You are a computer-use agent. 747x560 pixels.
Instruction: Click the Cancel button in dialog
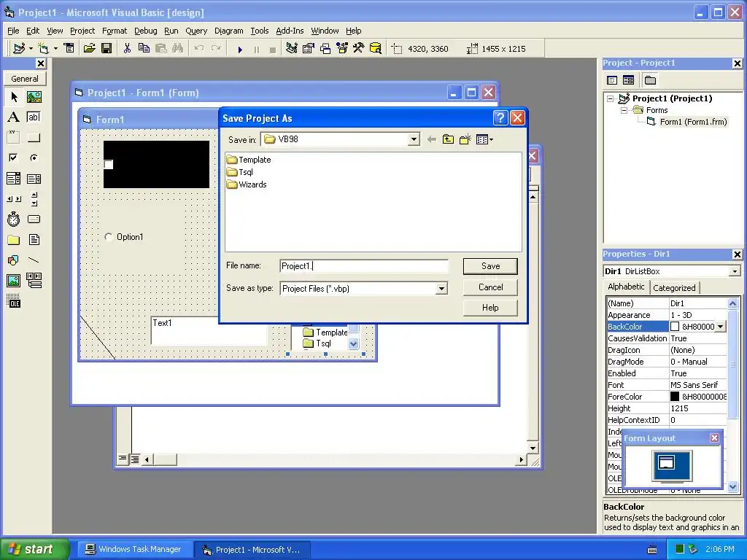click(490, 287)
